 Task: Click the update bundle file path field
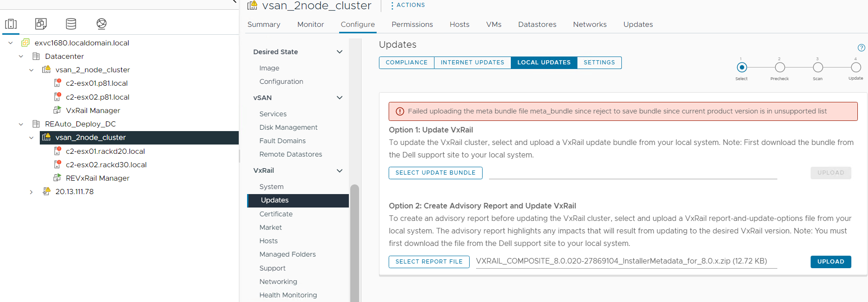click(x=633, y=173)
